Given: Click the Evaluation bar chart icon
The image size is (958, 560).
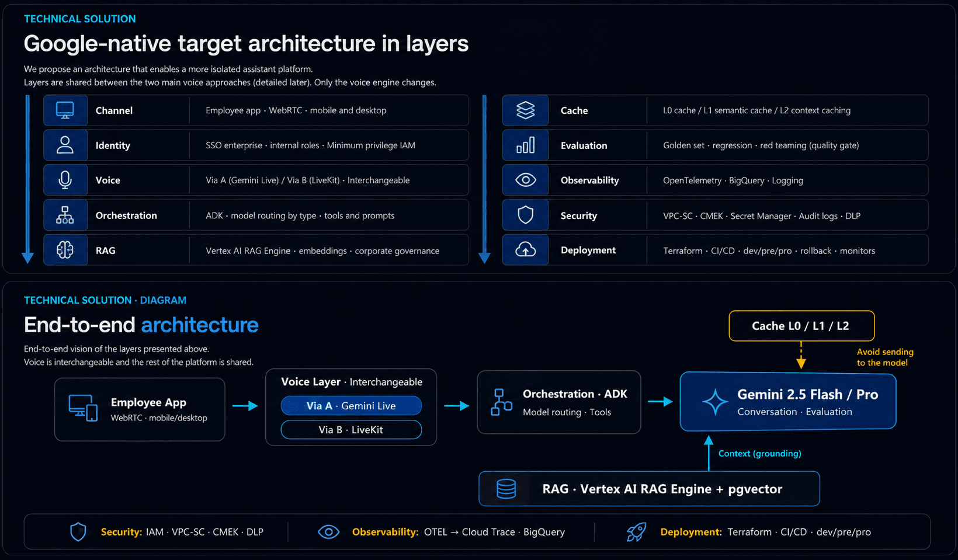Looking at the screenshot, I should click(526, 145).
